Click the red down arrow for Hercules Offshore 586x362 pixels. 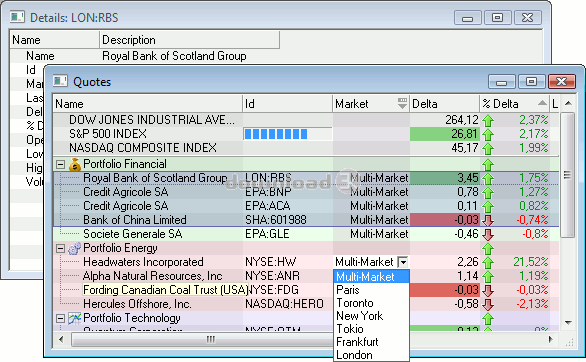click(x=488, y=304)
